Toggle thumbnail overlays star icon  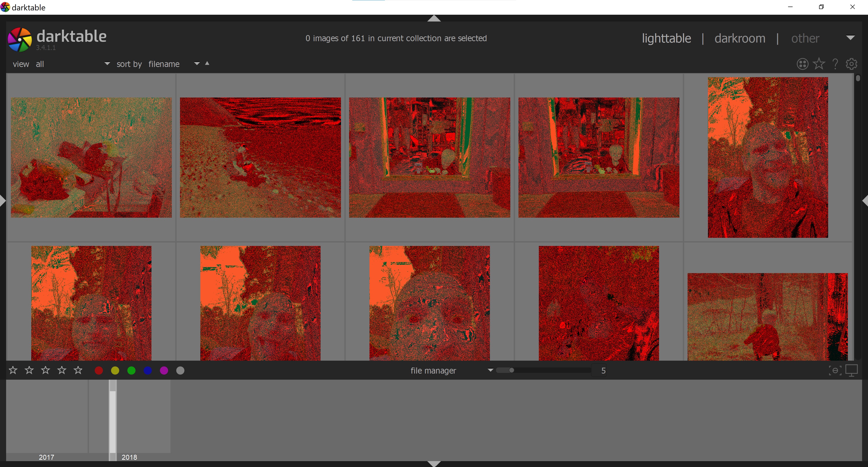(x=819, y=64)
